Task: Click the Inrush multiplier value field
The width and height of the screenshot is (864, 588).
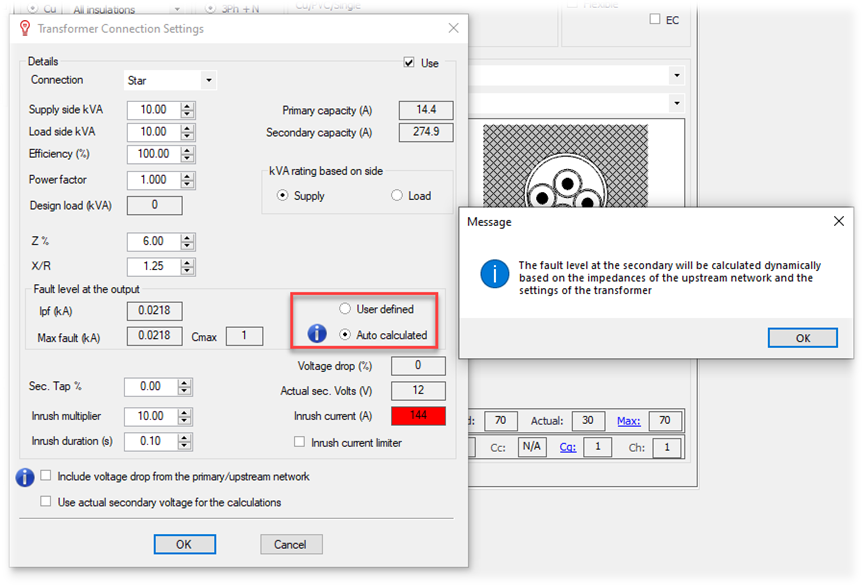Action: (x=151, y=417)
